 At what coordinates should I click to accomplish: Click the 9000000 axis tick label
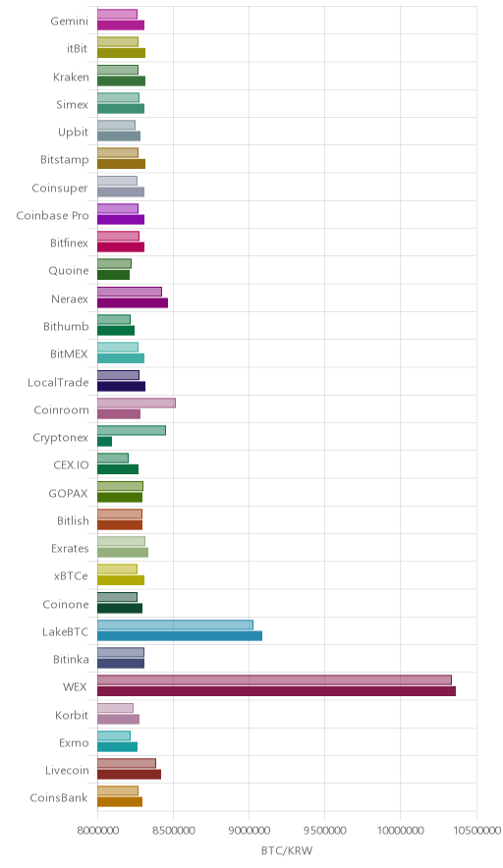pyautogui.click(x=250, y=831)
